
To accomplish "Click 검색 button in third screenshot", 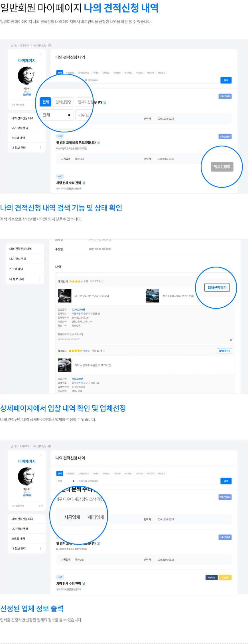I will coord(226,481).
